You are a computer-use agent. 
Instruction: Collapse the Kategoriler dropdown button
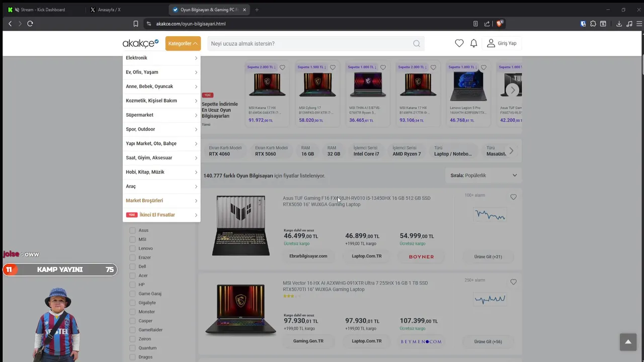pos(183,43)
